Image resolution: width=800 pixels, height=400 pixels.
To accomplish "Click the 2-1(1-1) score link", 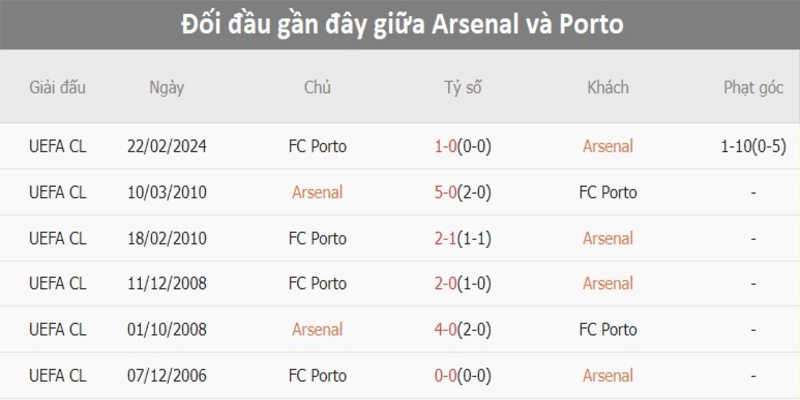I will click(463, 238).
